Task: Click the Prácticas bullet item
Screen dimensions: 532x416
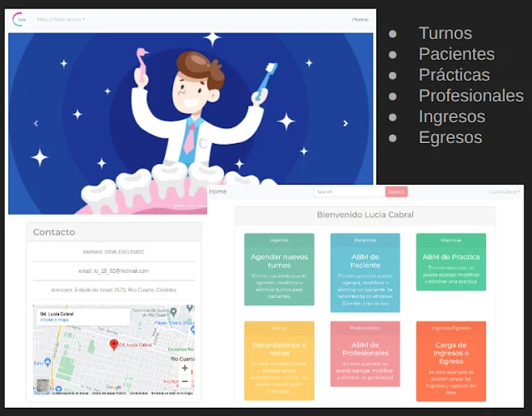Action: click(x=455, y=75)
